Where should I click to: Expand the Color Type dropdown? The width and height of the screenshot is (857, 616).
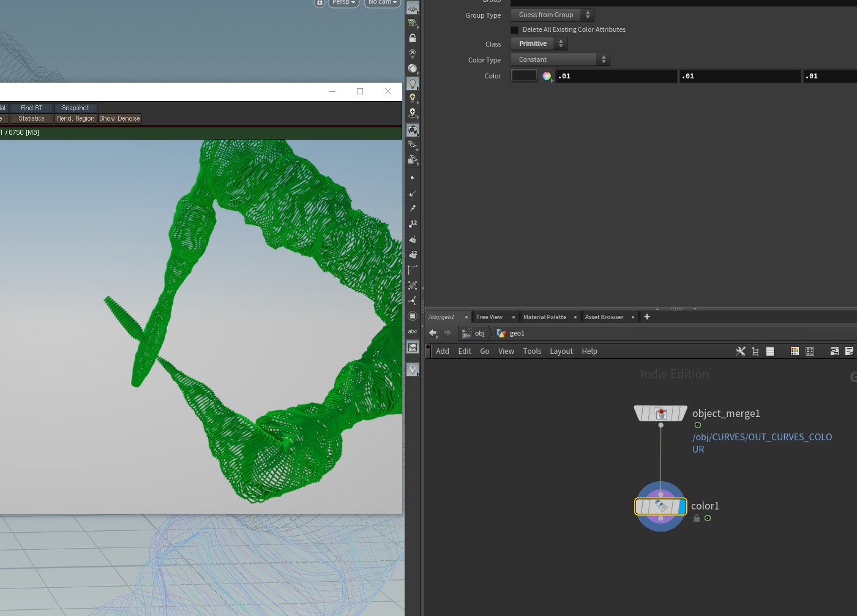pos(559,59)
